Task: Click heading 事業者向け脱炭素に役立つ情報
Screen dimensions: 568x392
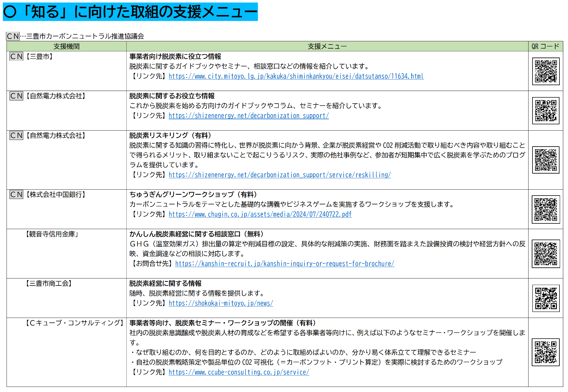Action: click(175, 56)
